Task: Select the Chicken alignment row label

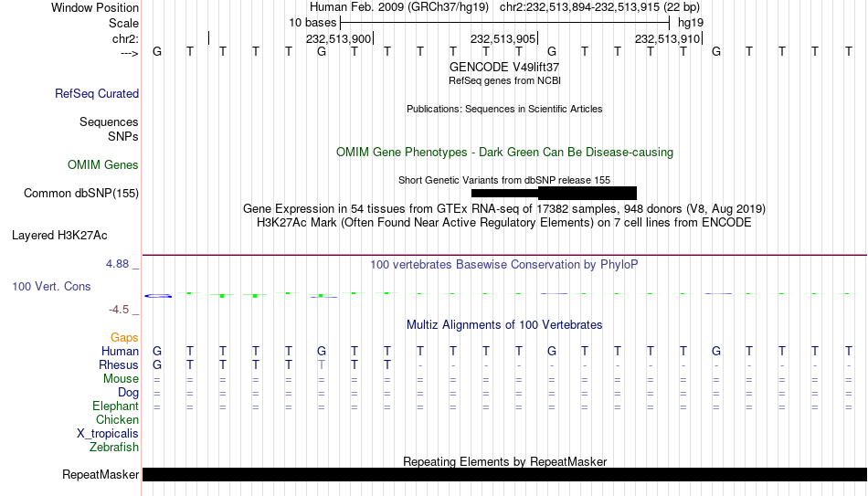Action: 117,419
